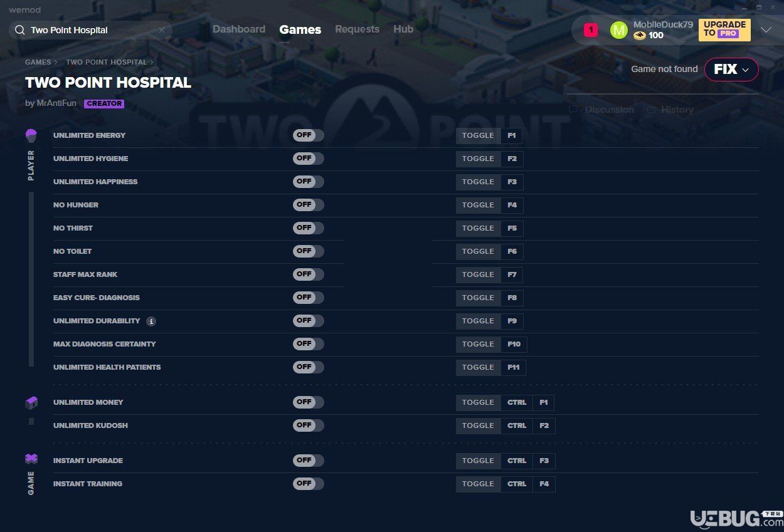Click the F10 key for Max Diagnosis Certainty

[x=514, y=344]
